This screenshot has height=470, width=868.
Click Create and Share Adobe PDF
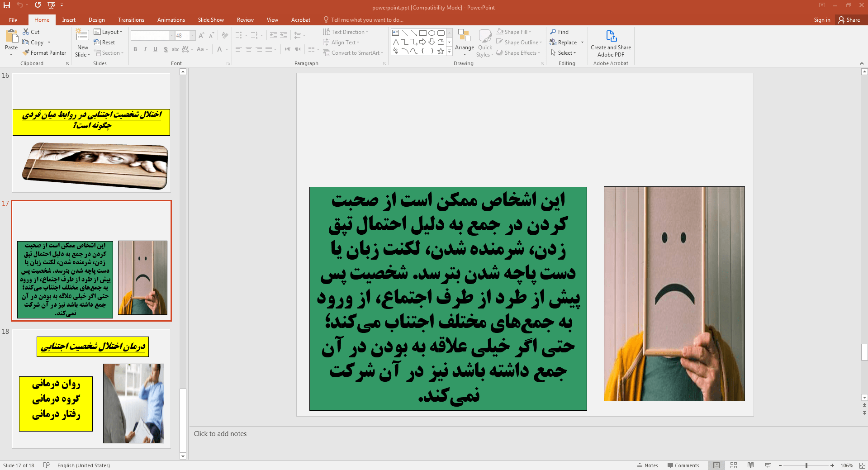coord(611,43)
